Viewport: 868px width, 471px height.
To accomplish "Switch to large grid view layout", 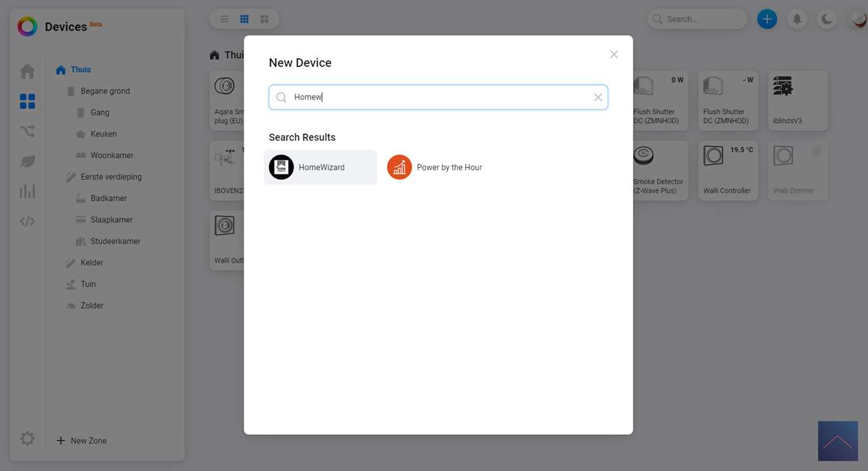I will [264, 19].
